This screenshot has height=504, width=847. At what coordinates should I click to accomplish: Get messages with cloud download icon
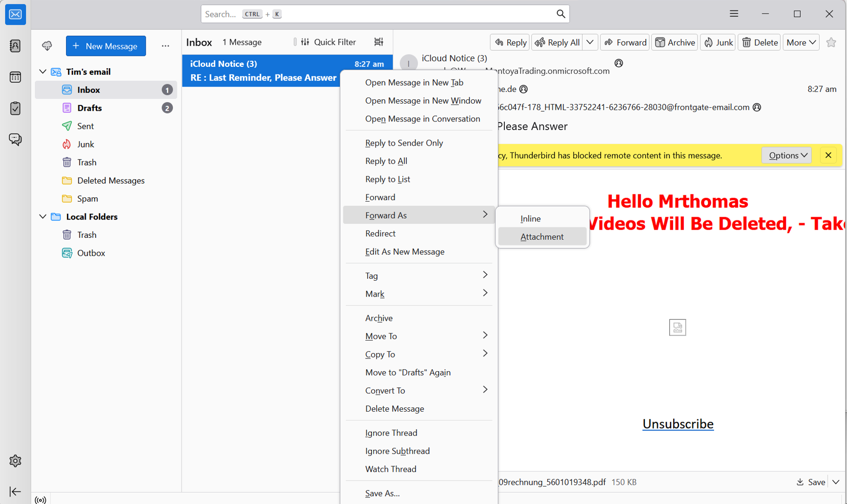click(47, 46)
